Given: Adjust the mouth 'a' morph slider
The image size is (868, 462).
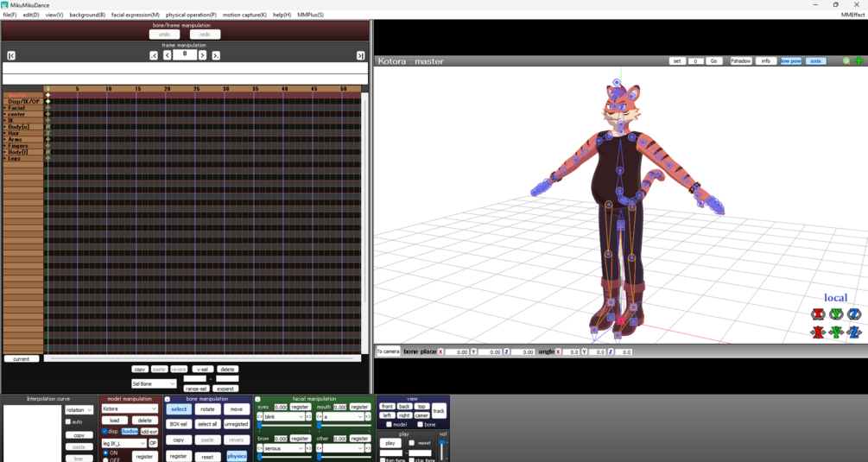Looking at the screenshot, I should tap(343, 426).
